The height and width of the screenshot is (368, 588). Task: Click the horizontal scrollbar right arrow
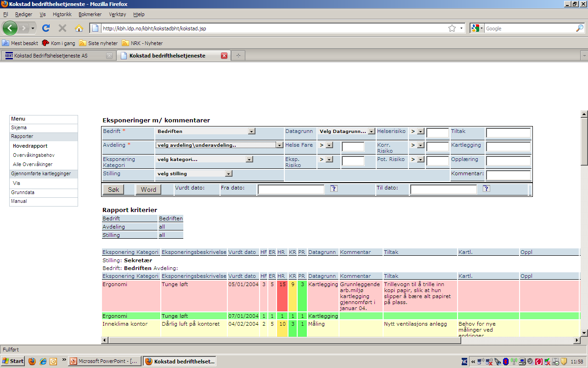pyautogui.click(x=577, y=340)
